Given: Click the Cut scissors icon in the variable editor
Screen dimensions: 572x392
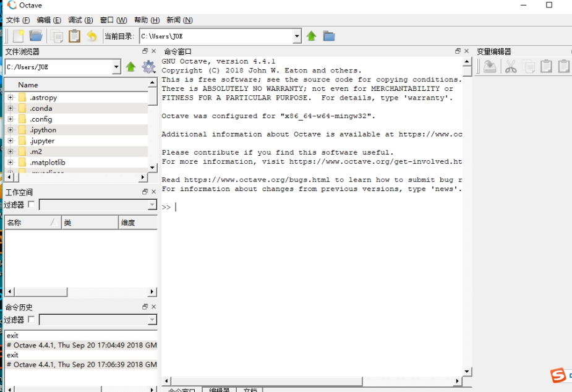Looking at the screenshot, I should point(511,67).
